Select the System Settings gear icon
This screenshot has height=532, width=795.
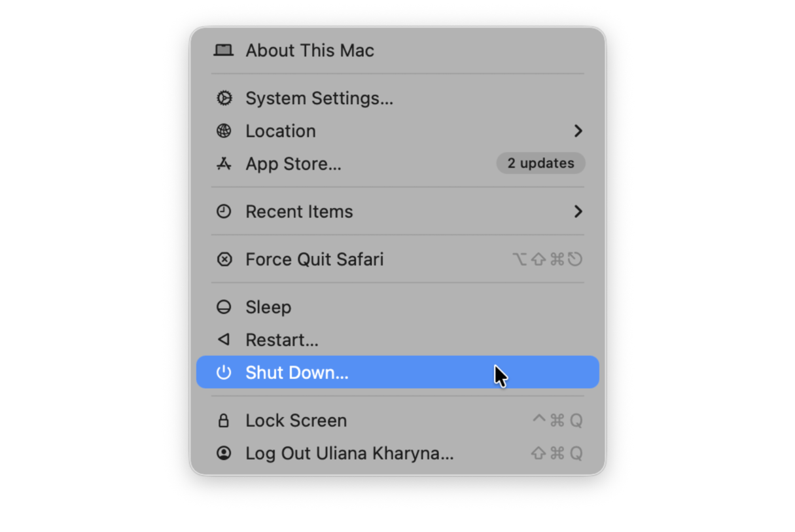[224, 98]
